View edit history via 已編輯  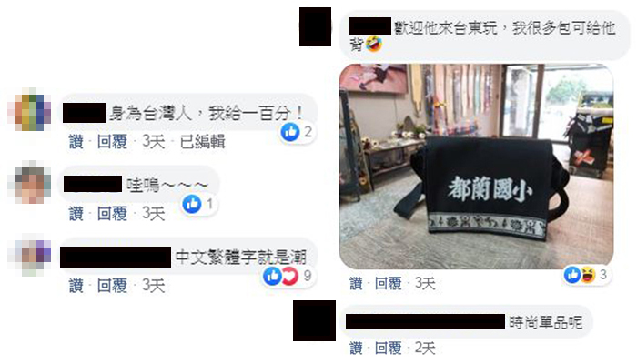coord(202,142)
